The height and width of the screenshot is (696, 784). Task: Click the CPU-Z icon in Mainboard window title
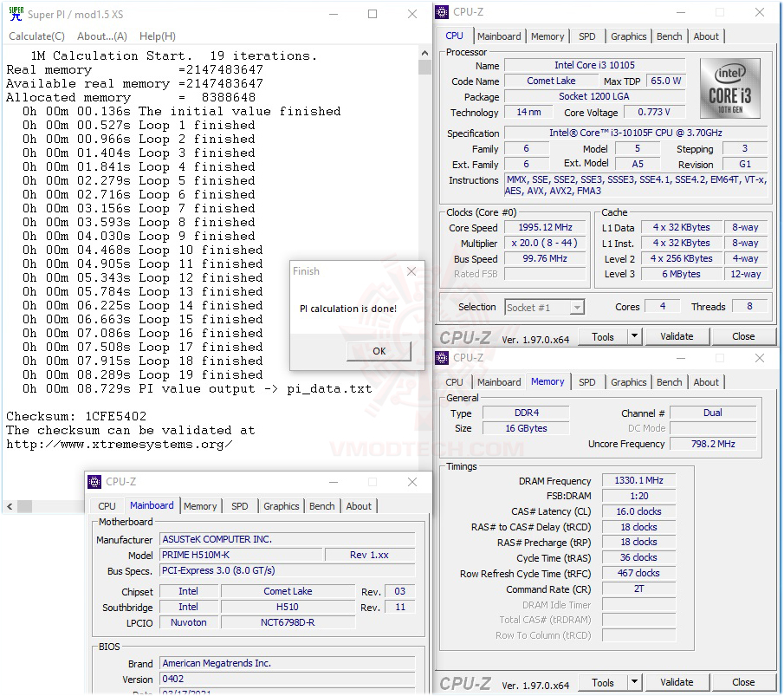click(x=94, y=481)
